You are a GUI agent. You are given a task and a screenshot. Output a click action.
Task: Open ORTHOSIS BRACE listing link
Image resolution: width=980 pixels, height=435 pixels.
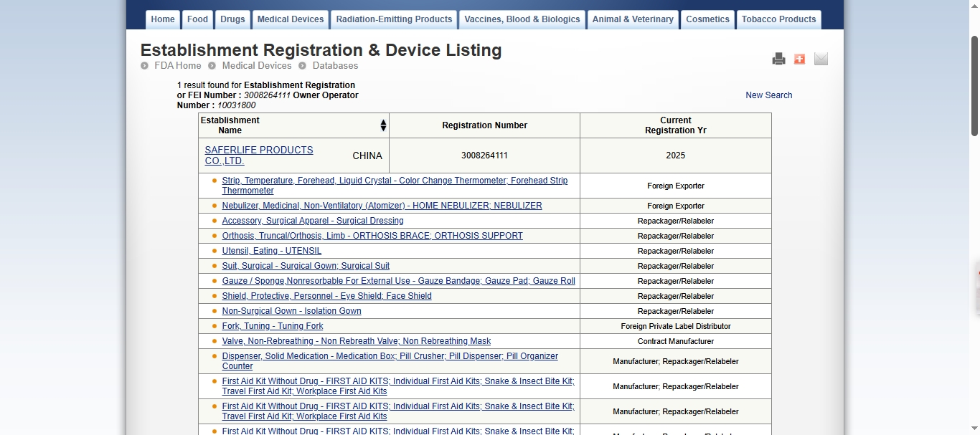[x=372, y=236]
